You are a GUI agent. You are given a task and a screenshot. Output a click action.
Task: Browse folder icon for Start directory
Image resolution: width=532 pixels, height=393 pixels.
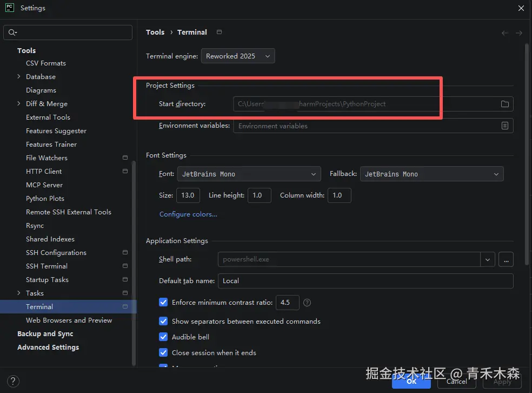tap(505, 104)
